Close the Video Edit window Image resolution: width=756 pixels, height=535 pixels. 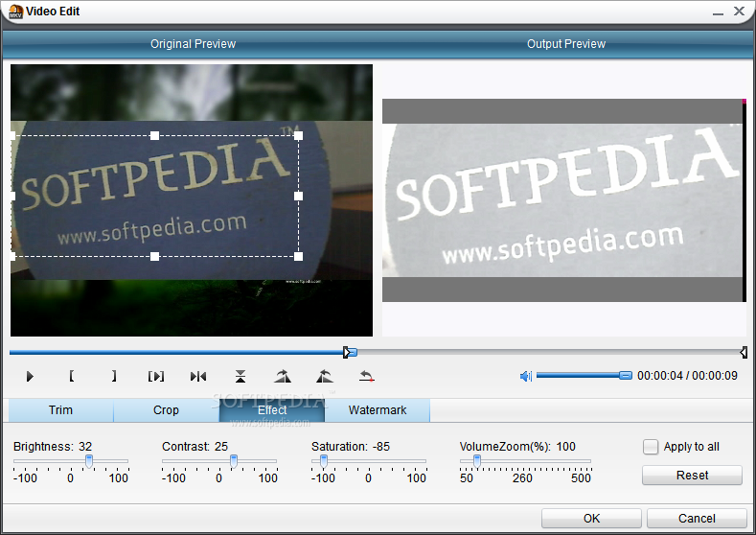(739, 11)
